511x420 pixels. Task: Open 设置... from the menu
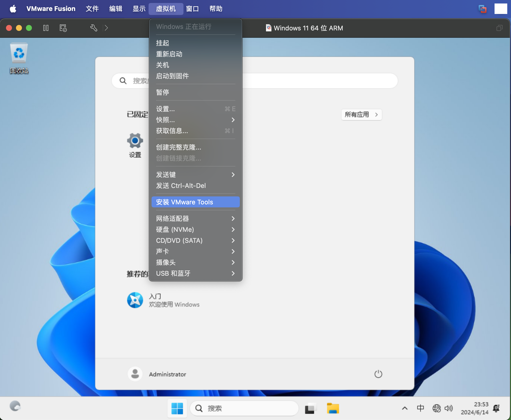tap(195, 109)
